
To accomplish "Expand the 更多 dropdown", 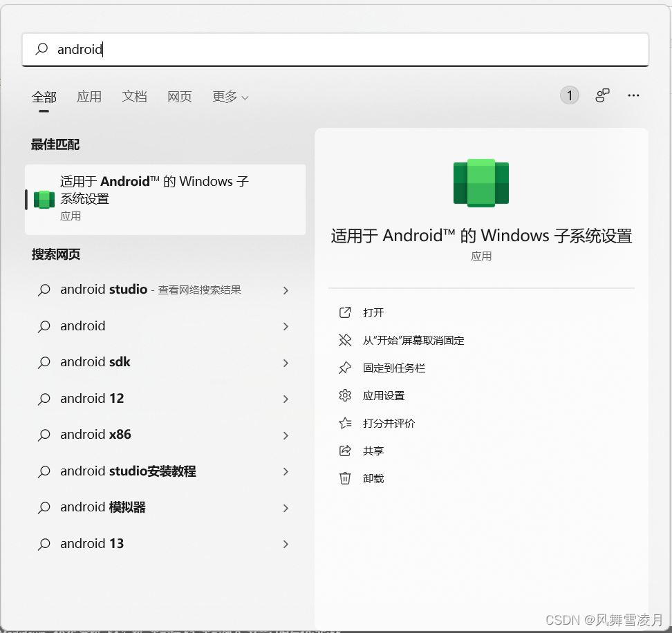I will point(231,97).
